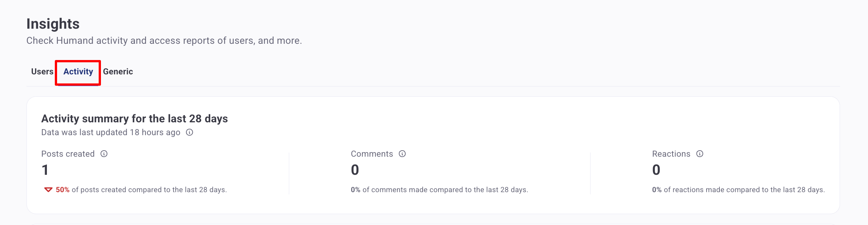
Task: Open info icon beside last updated text
Action: [x=189, y=133]
